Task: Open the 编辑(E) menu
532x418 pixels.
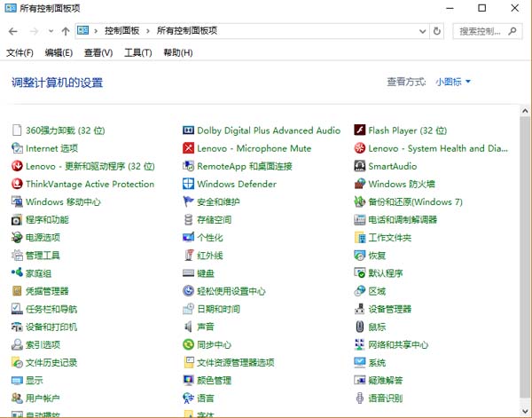Action: pyautogui.click(x=59, y=53)
